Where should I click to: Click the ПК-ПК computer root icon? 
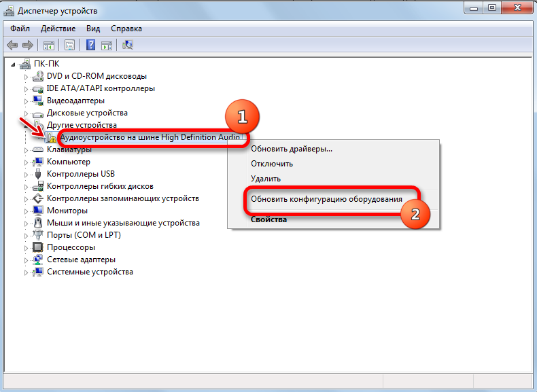[x=25, y=64]
